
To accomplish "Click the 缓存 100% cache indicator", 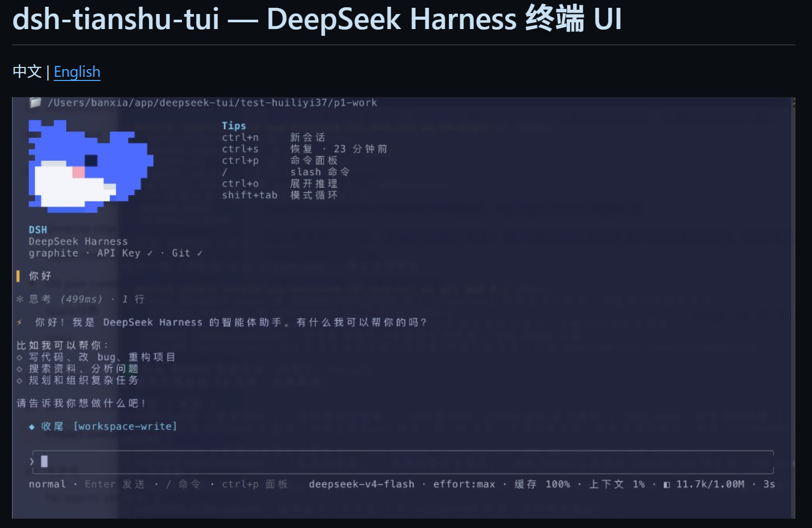I will click(x=542, y=484).
